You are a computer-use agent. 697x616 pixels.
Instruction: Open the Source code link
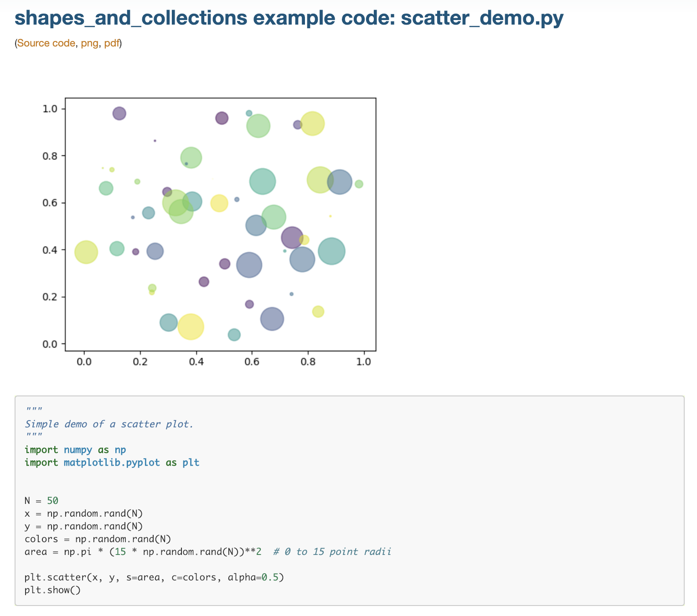click(46, 43)
